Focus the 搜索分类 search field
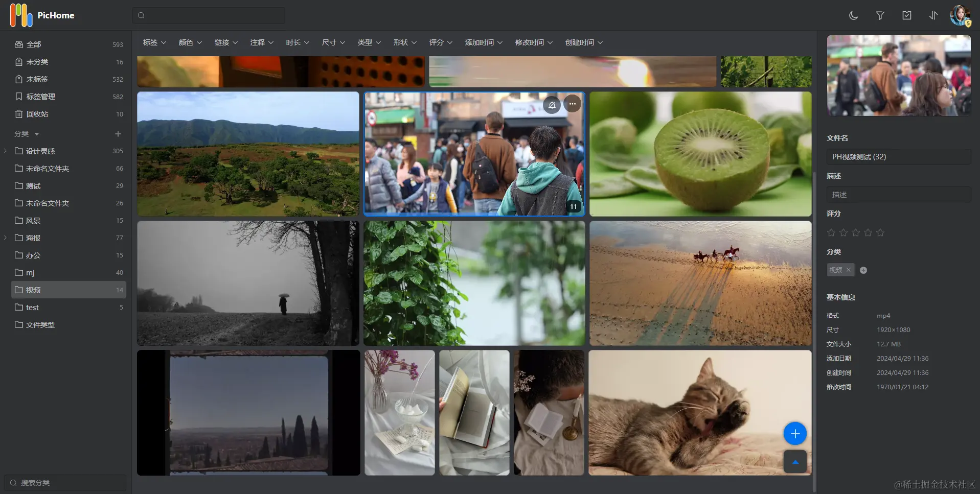The height and width of the screenshot is (494, 980). 65,483
